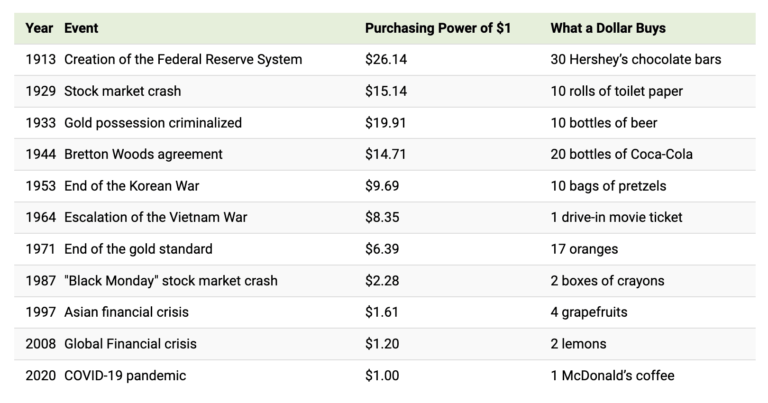This screenshot has width=768, height=403.
Task: Click the "Black Monday" stock market crash event
Action: (170, 281)
